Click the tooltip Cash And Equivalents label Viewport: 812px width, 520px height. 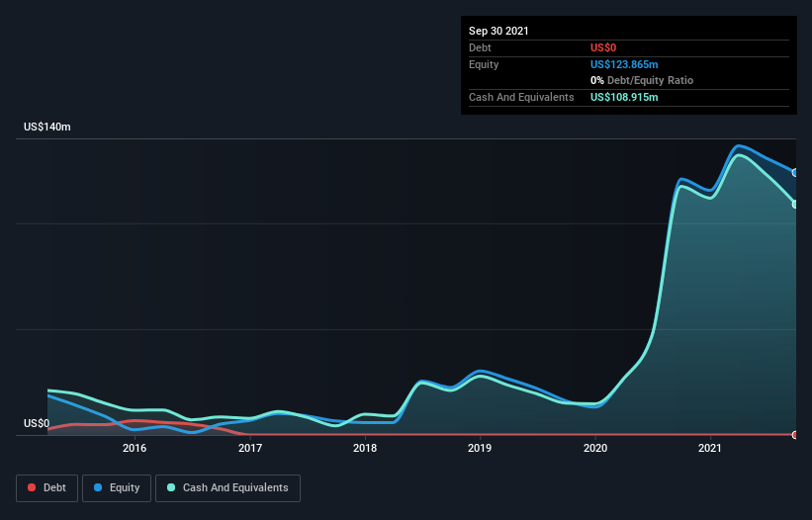pos(521,97)
